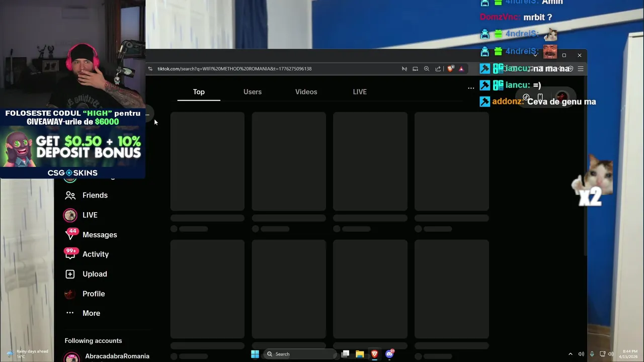Click the share page icon
644x362 pixels.
pos(438,68)
